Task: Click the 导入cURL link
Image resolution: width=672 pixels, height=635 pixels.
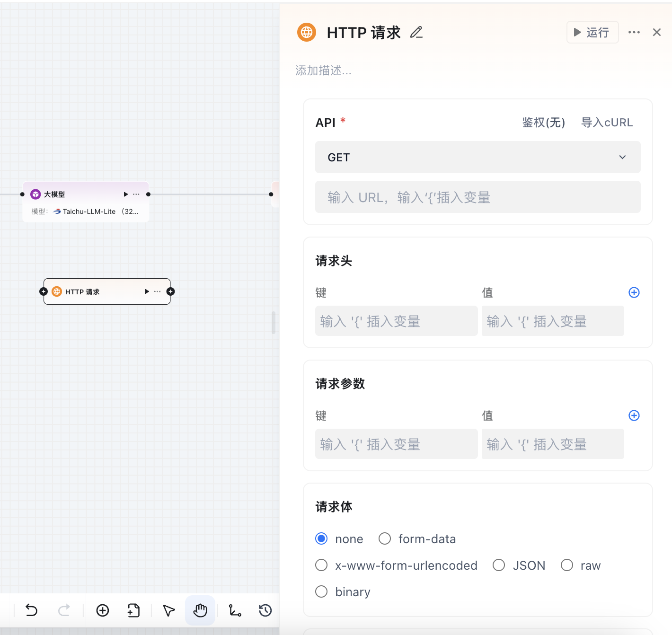Action: [607, 123]
